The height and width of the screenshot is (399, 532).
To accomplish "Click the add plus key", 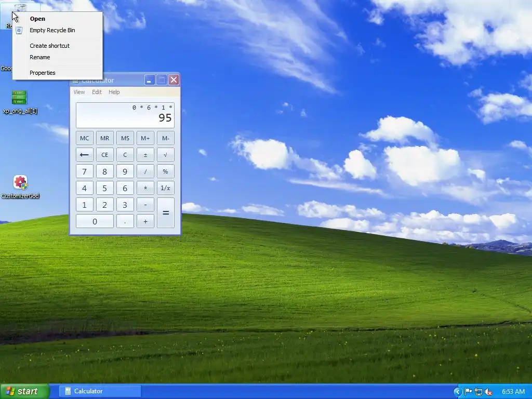I will click(x=145, y=221).
